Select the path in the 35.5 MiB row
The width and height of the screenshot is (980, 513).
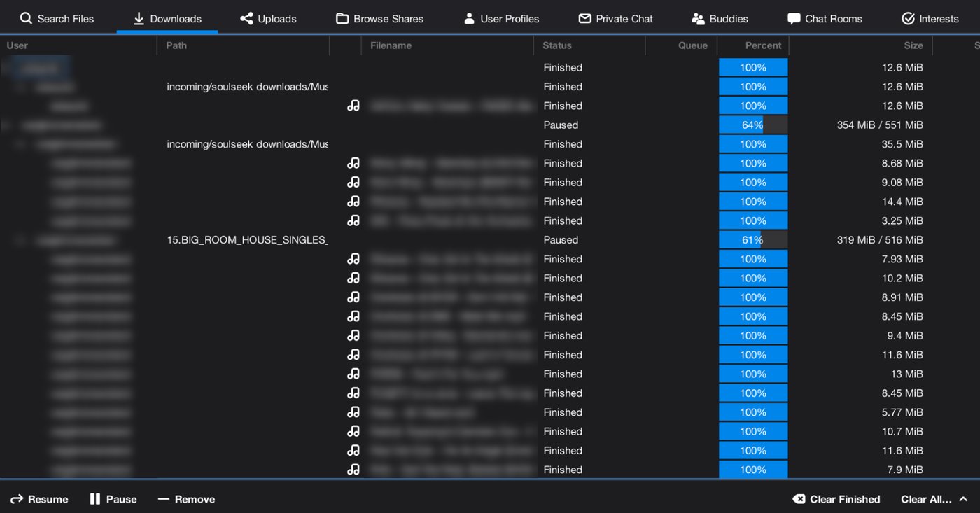point(247,144)
